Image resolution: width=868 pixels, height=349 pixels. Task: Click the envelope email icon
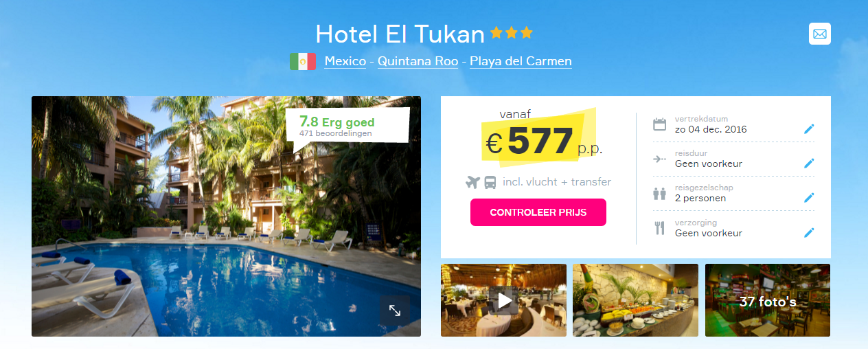(x=819, y=34)
